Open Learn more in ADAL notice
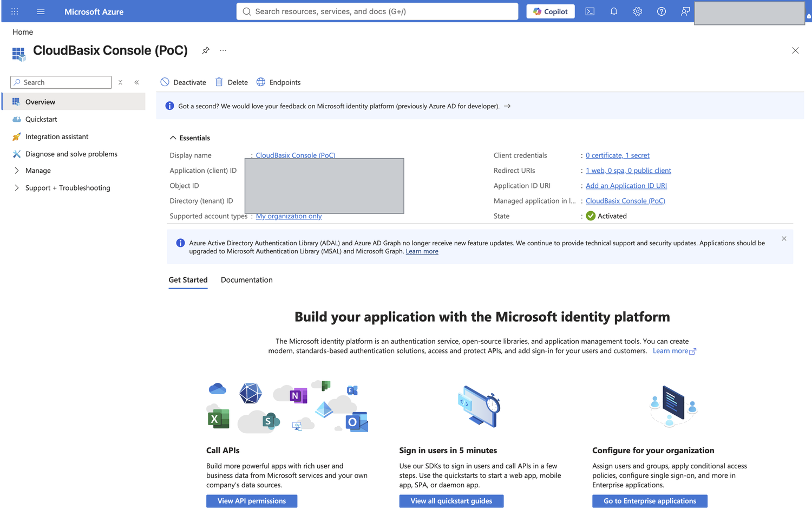This screenshot has height=515, width=812. click(422, 251)
